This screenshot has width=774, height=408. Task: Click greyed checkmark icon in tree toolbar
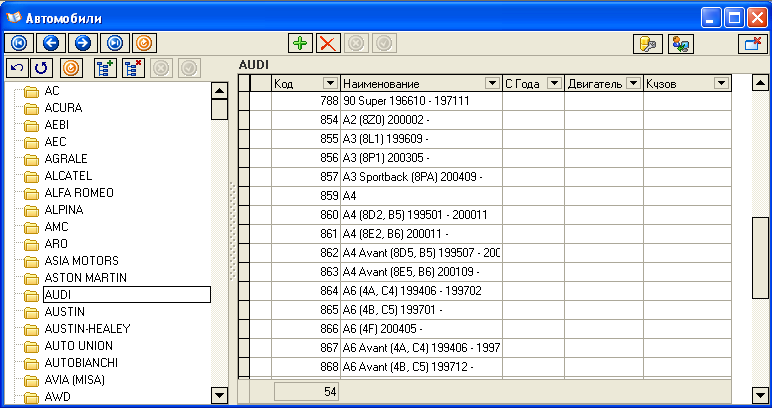pyautogui.click(x=190, y=68)
